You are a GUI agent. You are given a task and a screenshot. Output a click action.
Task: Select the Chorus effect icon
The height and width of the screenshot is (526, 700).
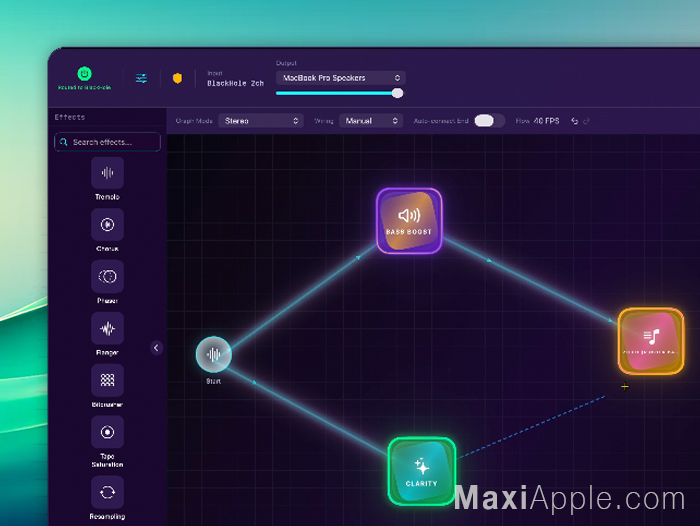107,224
